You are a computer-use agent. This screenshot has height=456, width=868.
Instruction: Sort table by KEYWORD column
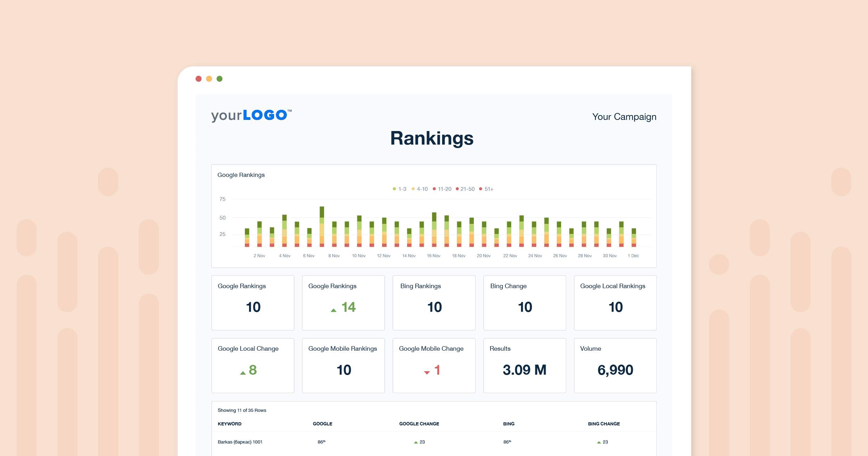[229, 424]
